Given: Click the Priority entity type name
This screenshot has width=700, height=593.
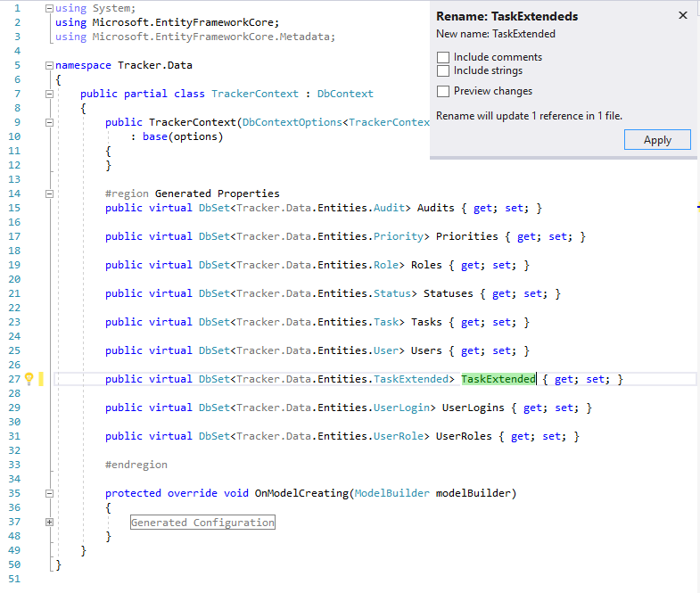Looking at the screenshot, I should (x=399, y=236).
